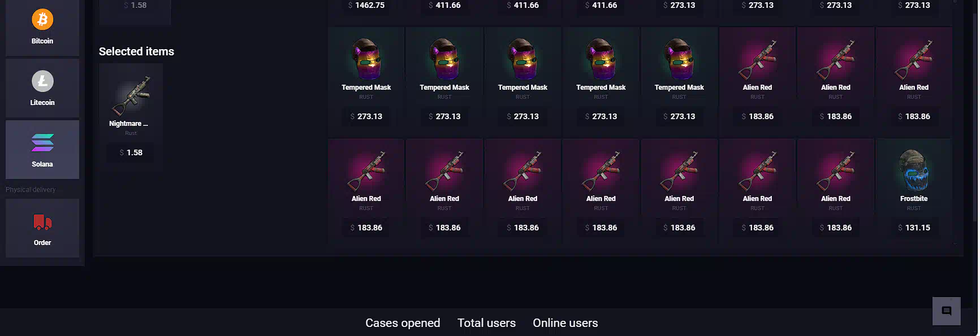Choose the Alien Red next to Frostbite
The image size is (980, 336).
click(x=835, y=191)
